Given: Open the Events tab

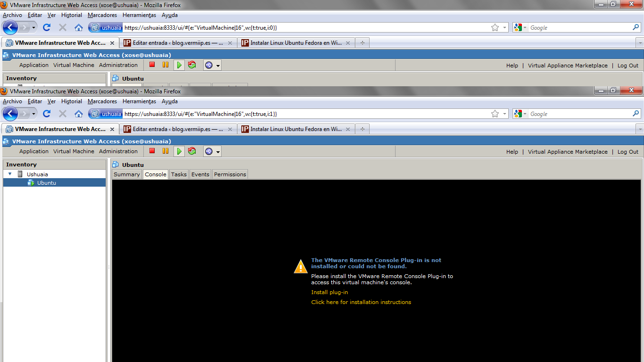Looking at the screenshot, I should 200,174.
